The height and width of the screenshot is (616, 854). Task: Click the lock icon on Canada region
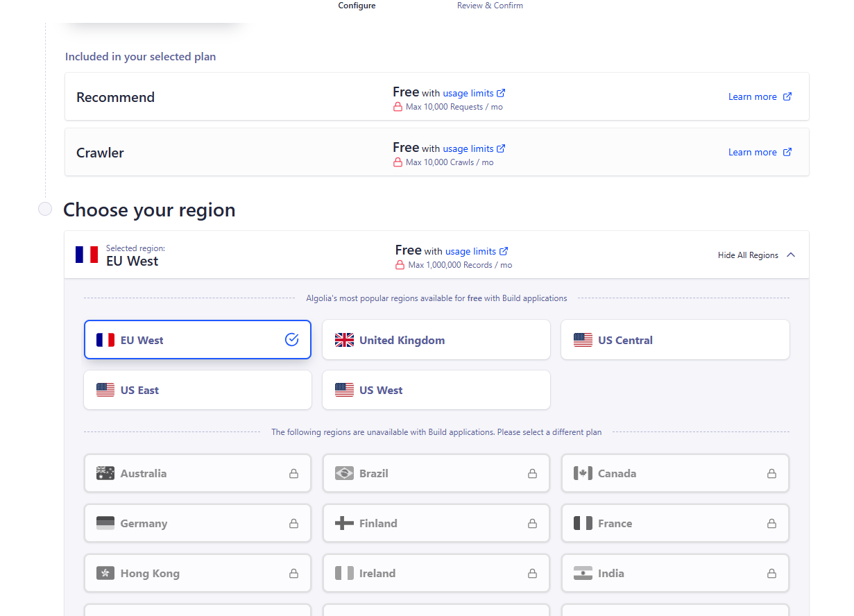(771, 474)
